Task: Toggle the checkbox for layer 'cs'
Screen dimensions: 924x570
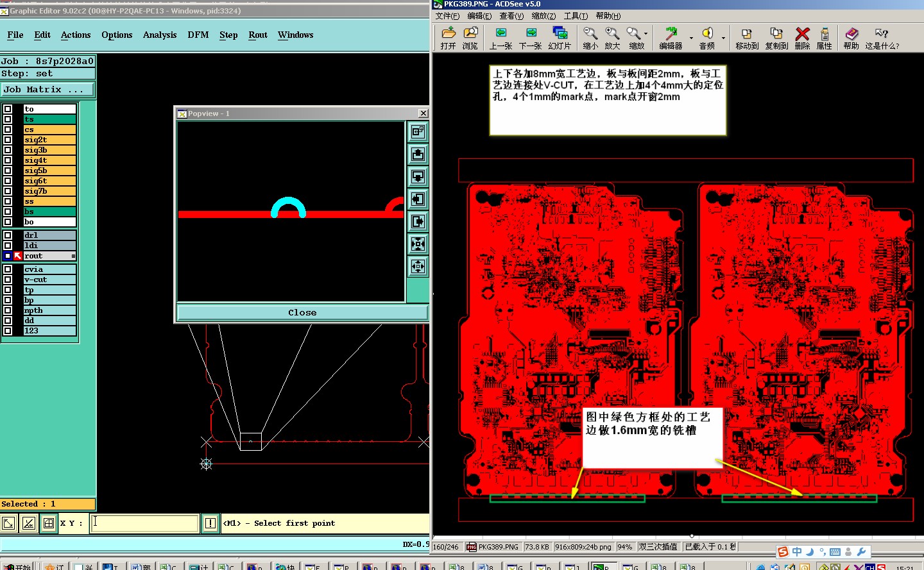Action: 8,130
